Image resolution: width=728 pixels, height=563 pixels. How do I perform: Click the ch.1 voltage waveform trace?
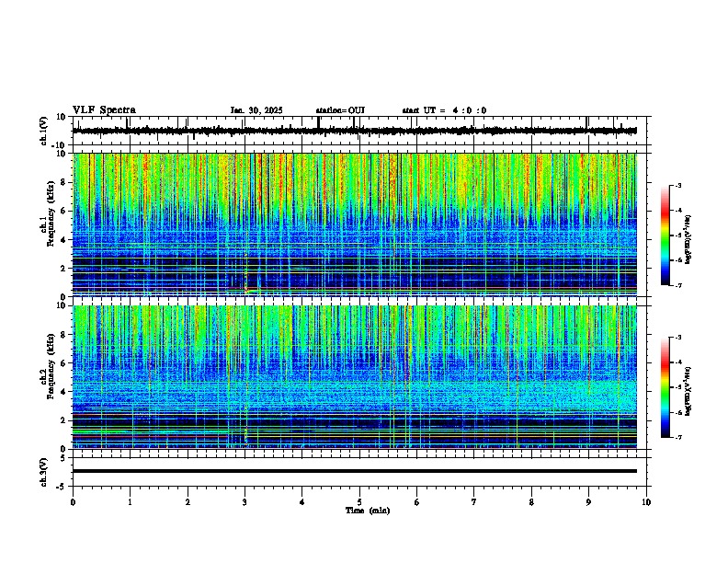tap(354, 131)
